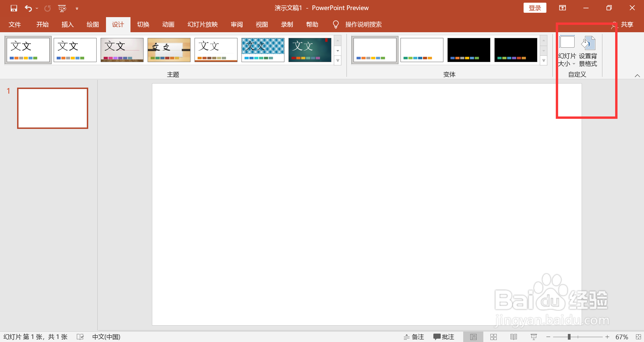Fit slide to current window icon
This screenshot has width=644, height=342.
point(638,337)
